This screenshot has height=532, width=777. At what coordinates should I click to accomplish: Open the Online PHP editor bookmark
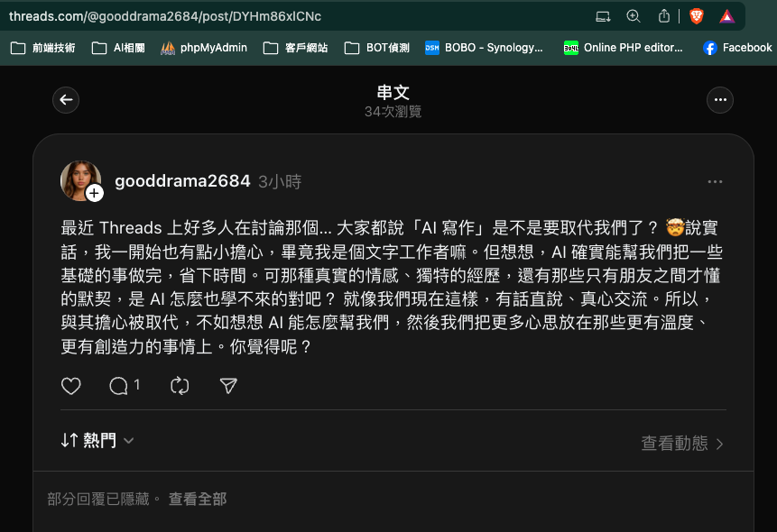coord(623,48)
